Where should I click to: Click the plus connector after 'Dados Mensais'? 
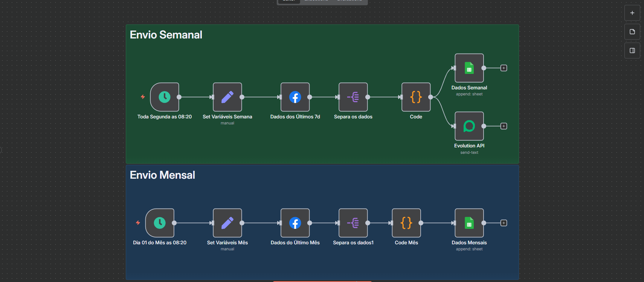[504, 223]
